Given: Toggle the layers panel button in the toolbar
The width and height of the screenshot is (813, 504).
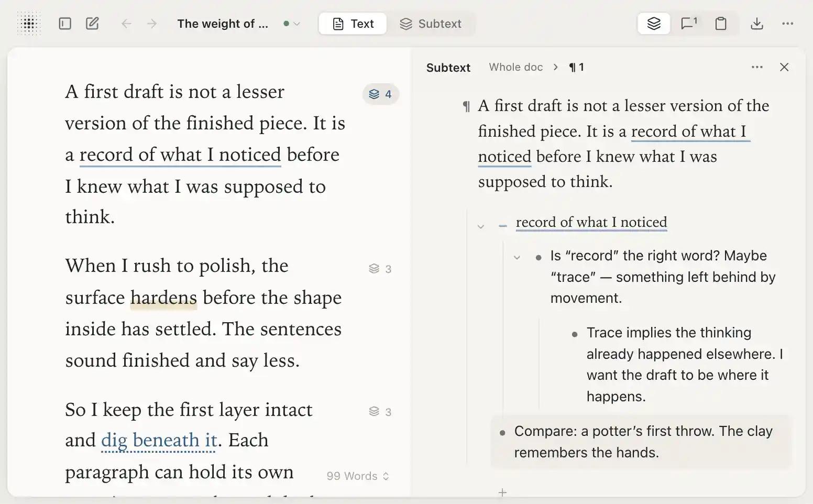Looking at the screenshot, I should (x=654, y=24).
